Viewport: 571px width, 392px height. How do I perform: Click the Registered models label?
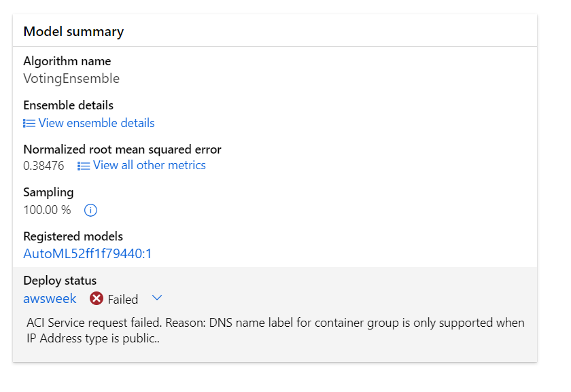tap(73, 236)
